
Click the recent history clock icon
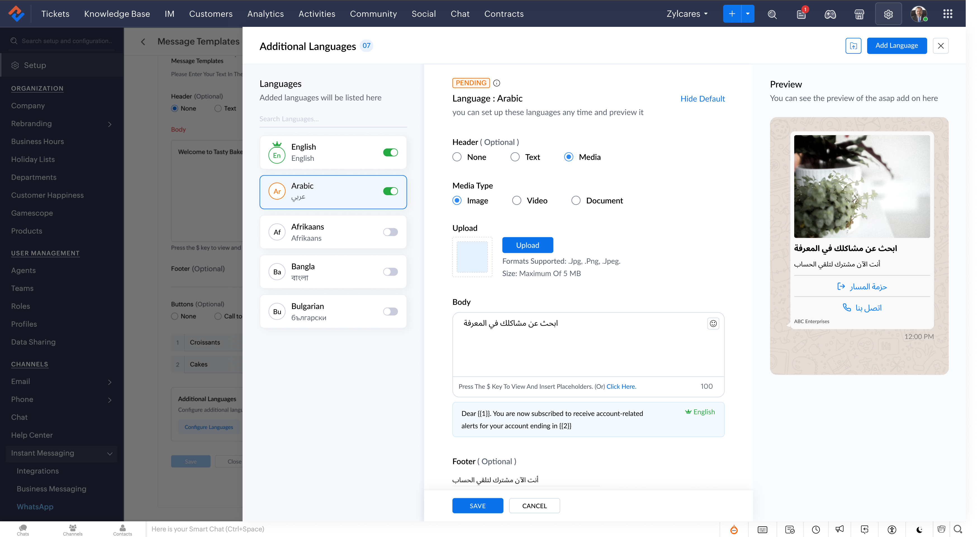[816, 529]
